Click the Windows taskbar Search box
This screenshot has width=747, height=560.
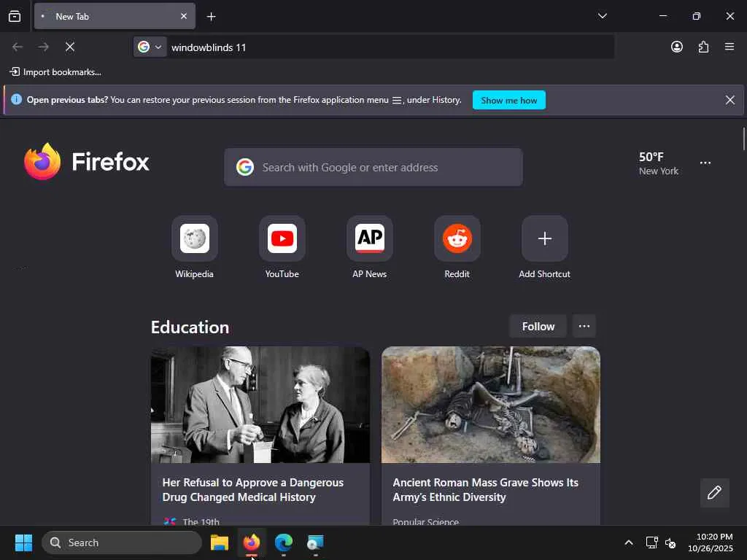(x=122, y=542)
